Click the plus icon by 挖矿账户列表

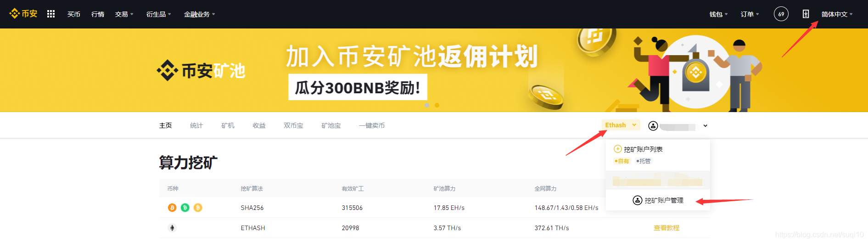[x=618, y=149]
